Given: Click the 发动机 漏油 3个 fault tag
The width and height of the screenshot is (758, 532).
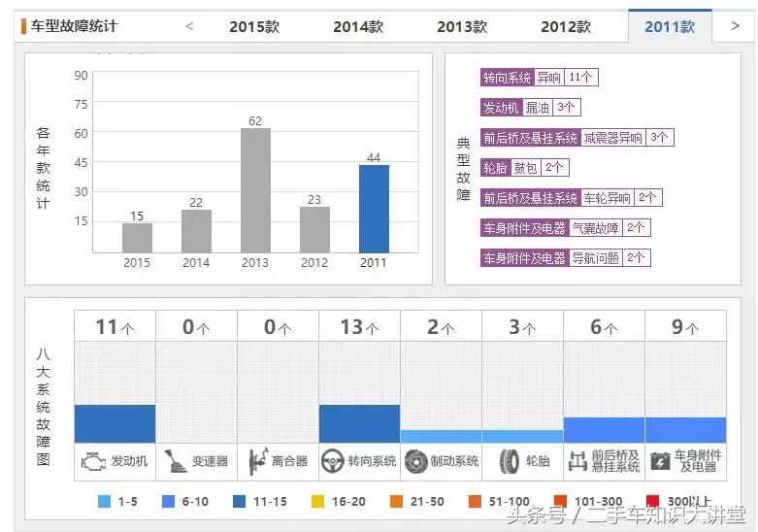Looking at the screenshot, I should pyautogui.click(x=530, y=108).
